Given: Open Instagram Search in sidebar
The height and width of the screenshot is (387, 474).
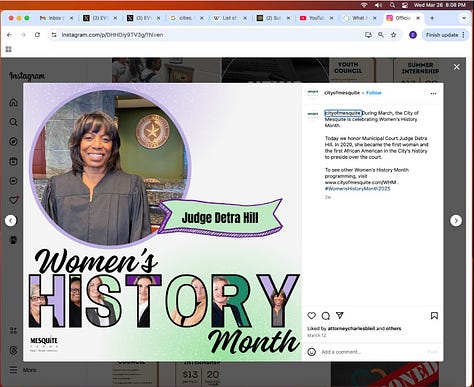Looking at the screenshot, I should (13, 122).
